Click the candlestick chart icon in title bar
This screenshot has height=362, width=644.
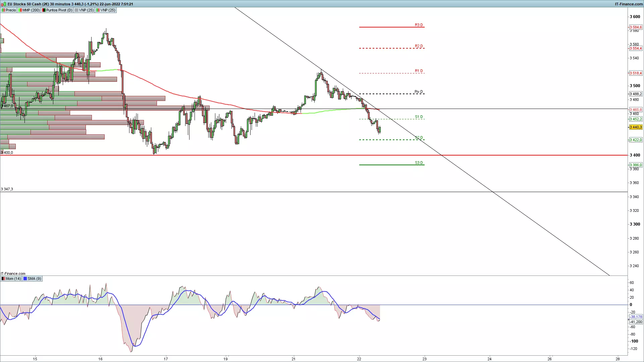(4, 4)
